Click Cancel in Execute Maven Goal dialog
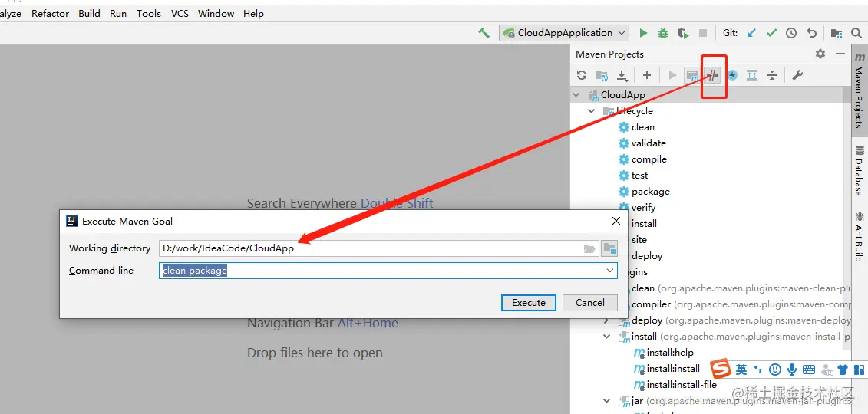Viewport: 868px width, 414px height. 589,302
